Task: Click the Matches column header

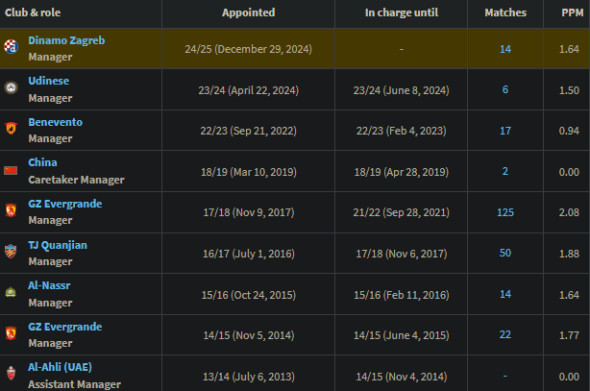Action: [505, 13]
